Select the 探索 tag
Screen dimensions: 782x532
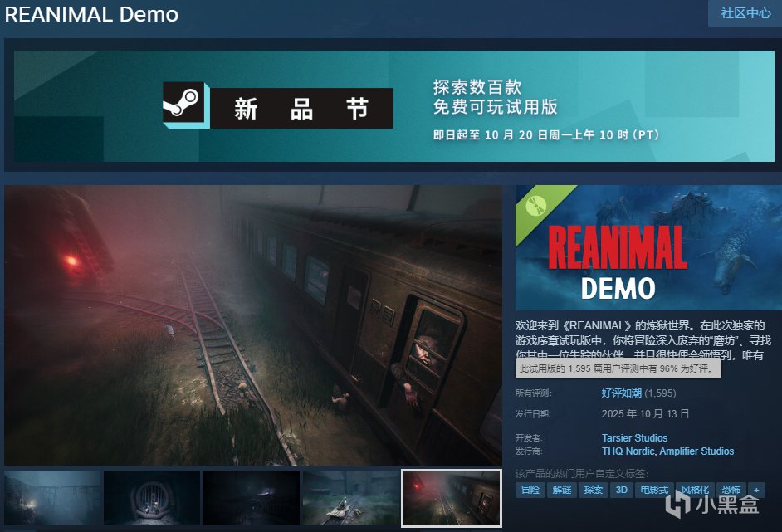[x=593, y=490]
